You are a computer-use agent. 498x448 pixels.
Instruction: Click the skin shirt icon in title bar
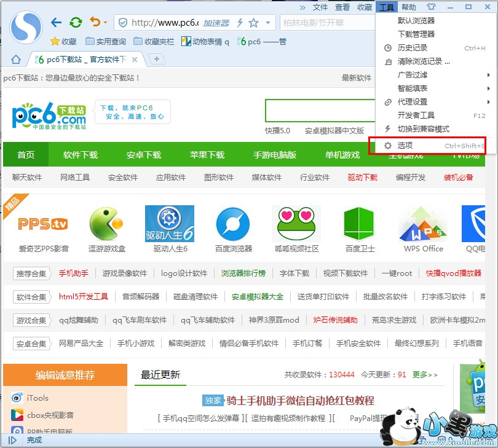coord(431,7)
